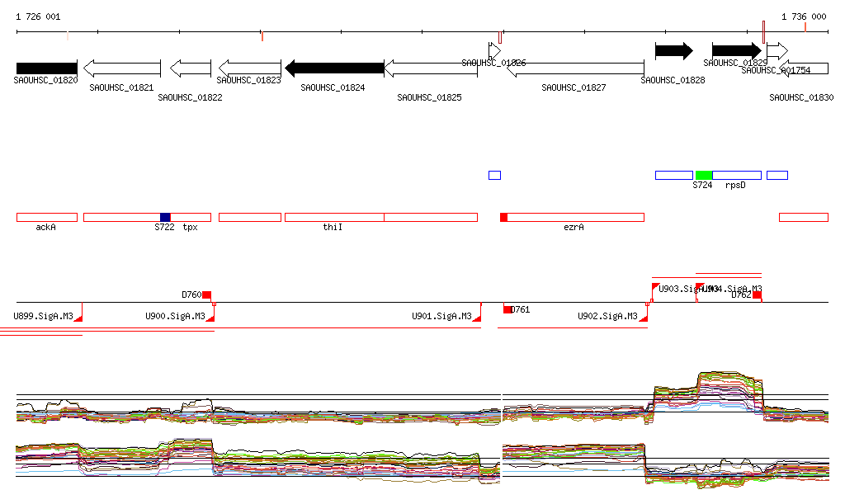Click the SAOUHSC_01824 locus label
The height and width of the screenshot is (504, 845).
(x=333, y=87)
